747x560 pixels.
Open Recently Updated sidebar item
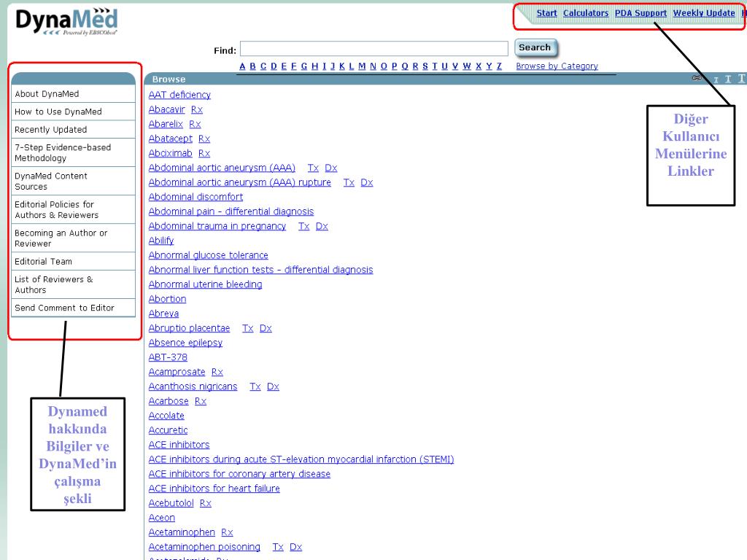click(x=74, y=130)
